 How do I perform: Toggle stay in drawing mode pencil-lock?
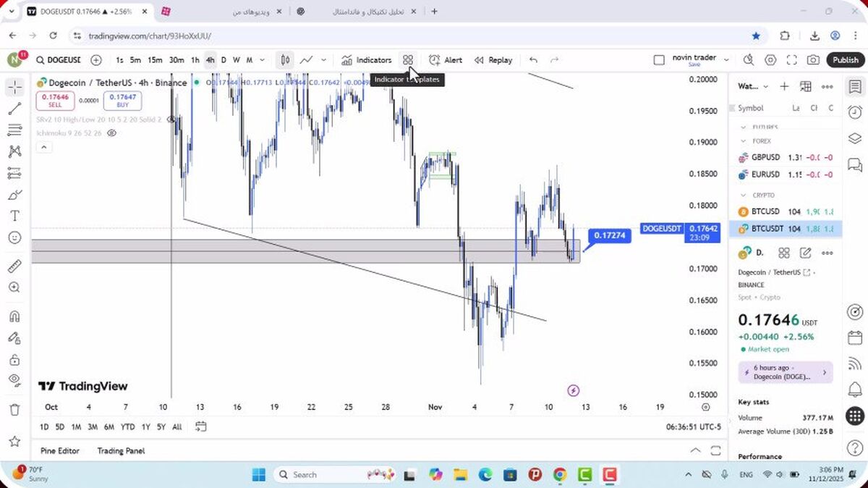tap(14, 338)
